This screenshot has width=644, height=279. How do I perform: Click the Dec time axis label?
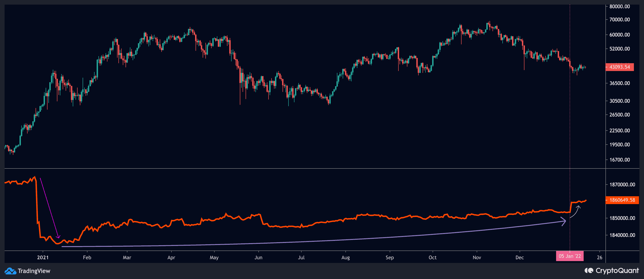[x=520, y=257]
